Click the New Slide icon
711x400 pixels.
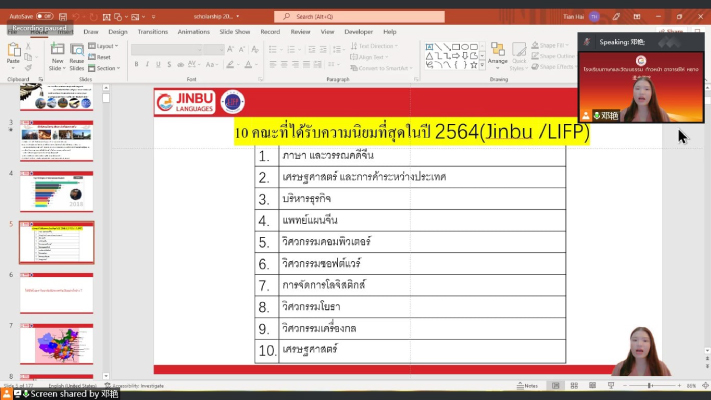tap(57, 49)
